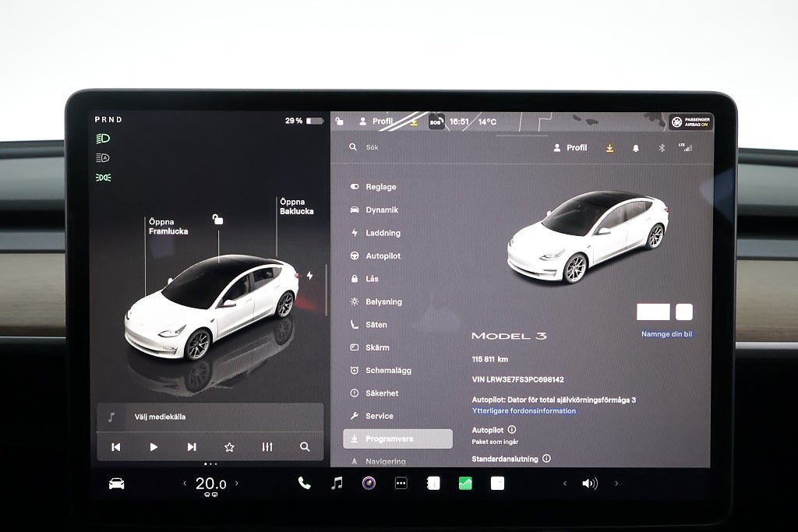The height and width of the screenshot is (532, 798).
Task: Tap the speaker volume icon
Action: (x=590, y=483)
